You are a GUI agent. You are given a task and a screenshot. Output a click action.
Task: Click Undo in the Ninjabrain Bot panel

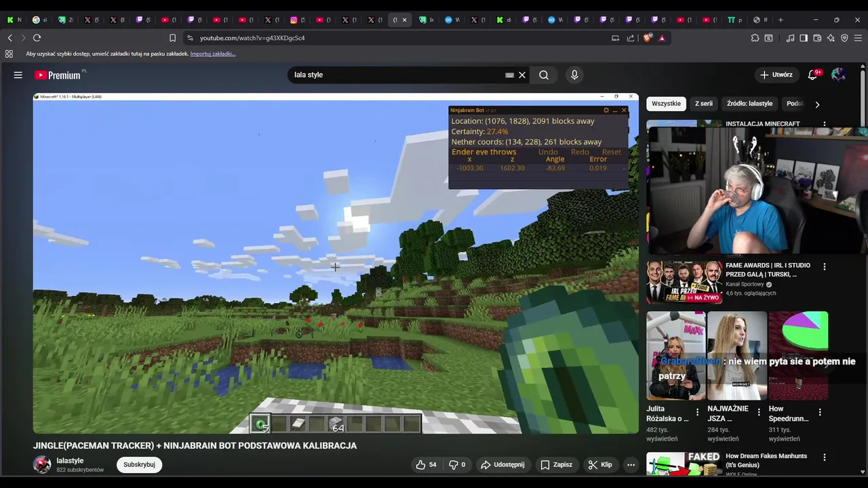pyautogui.click(x=548, y=152)
